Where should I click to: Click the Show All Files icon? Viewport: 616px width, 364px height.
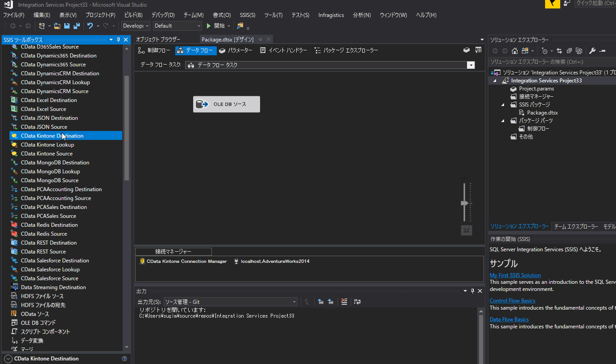pyautogui.click(x=579, y=51)
